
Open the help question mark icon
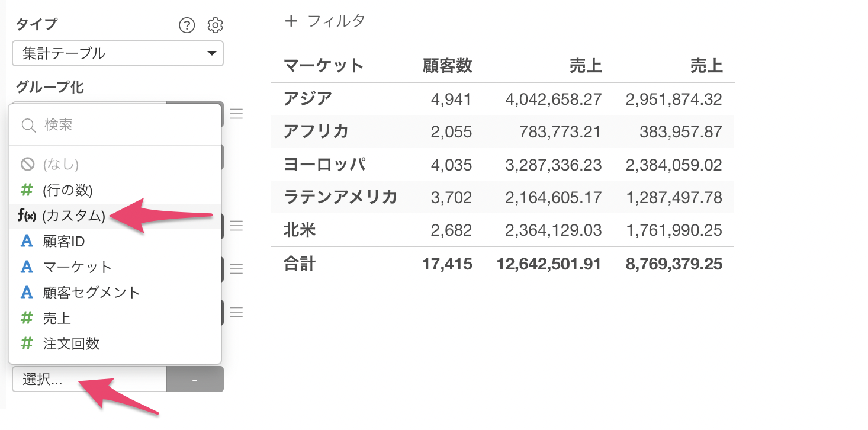[x=187, y=25]
